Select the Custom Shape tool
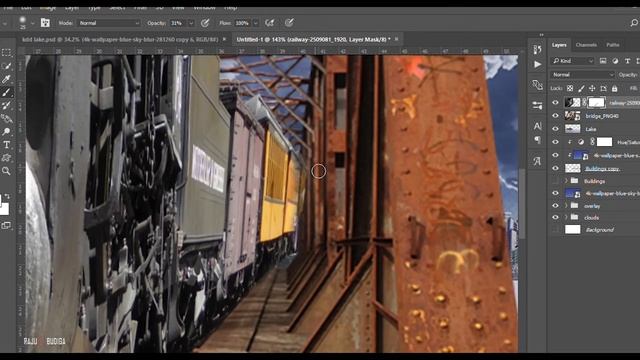This screenshot has height=360, width=640. point(7,158)
